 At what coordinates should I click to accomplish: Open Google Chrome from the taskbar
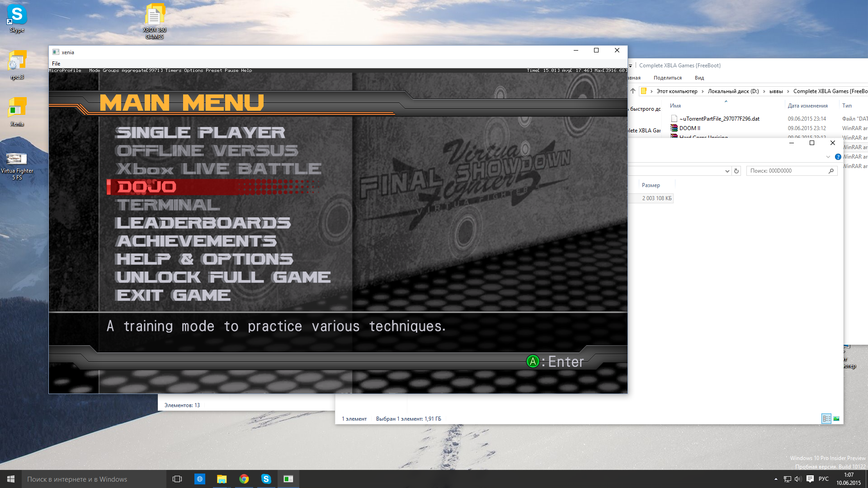[244, 479]
